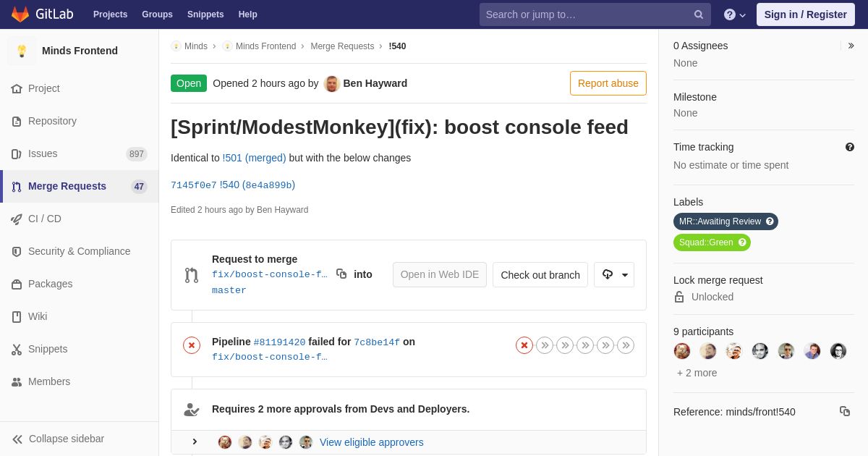Click the Open status badge
Screen dimensions: 868x456
(189, 83)
